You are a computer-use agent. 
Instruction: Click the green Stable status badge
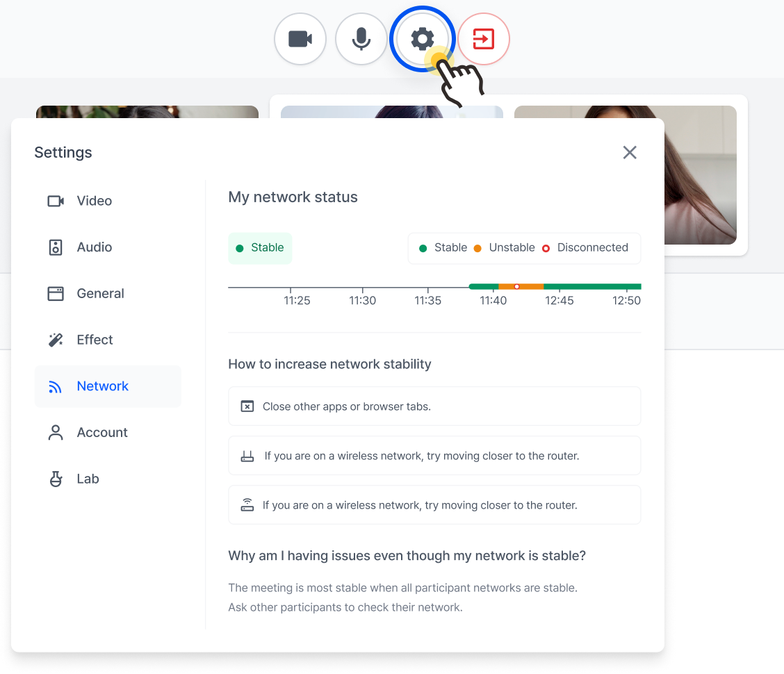tap(260, 248)
